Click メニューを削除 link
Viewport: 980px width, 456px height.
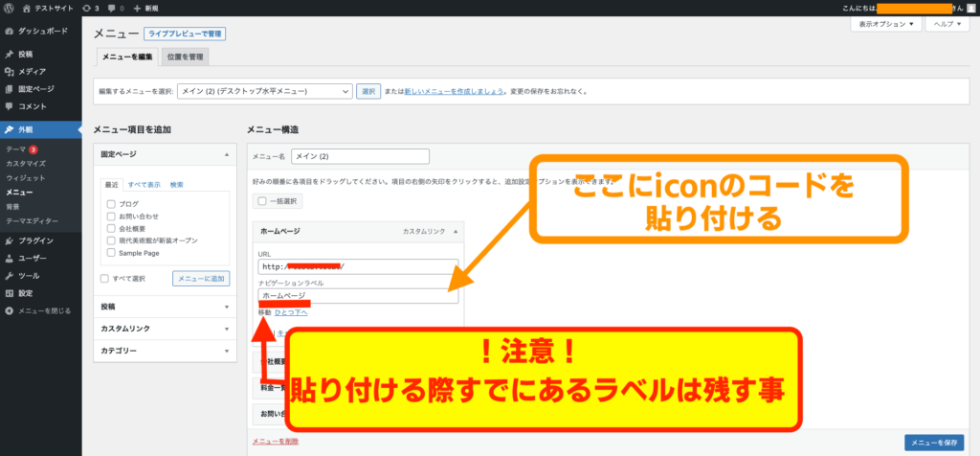pos(276,442)
